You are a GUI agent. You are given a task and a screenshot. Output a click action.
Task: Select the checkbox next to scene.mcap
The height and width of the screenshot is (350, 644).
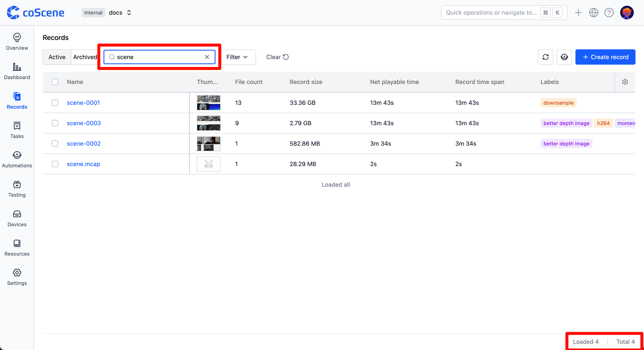pyautogui.click(x=55, y=164)
